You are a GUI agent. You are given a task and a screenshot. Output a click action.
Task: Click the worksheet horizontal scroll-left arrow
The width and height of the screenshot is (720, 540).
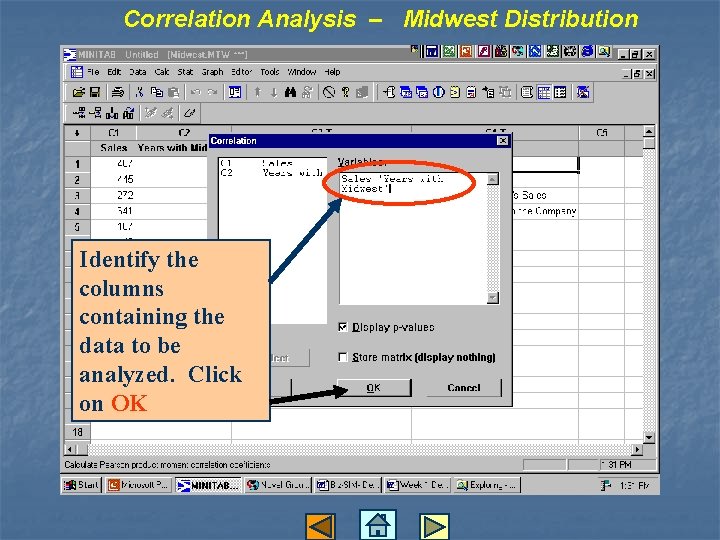(x=70, y=449)
